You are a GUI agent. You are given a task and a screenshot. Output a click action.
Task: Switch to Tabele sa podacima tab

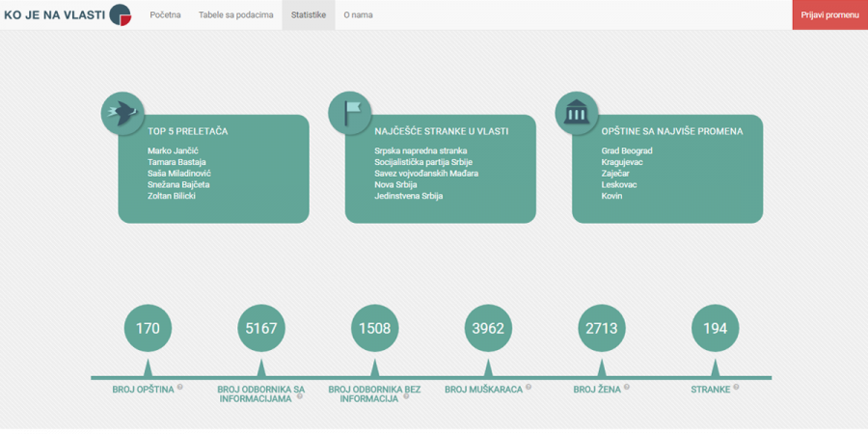235,15
